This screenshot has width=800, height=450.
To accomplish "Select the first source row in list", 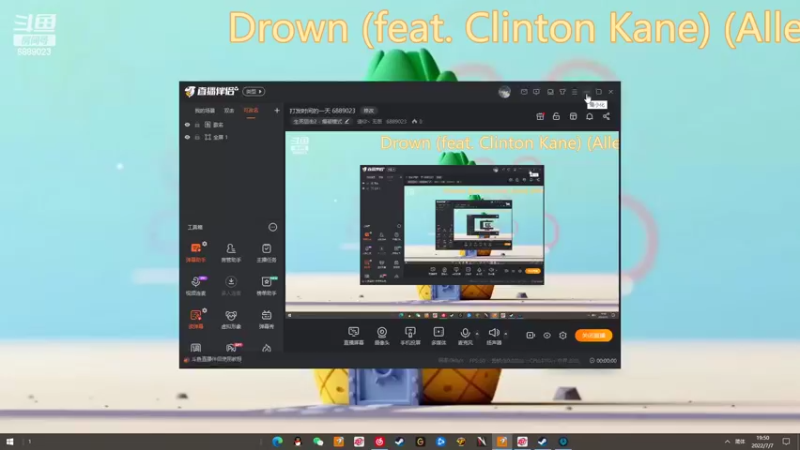I will tap(232, 124).
